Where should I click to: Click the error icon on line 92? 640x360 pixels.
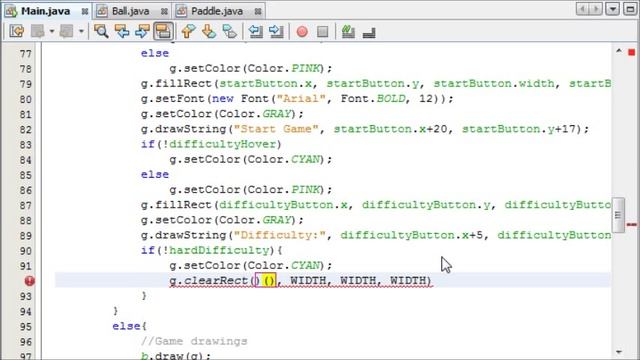tap(29, 281)
